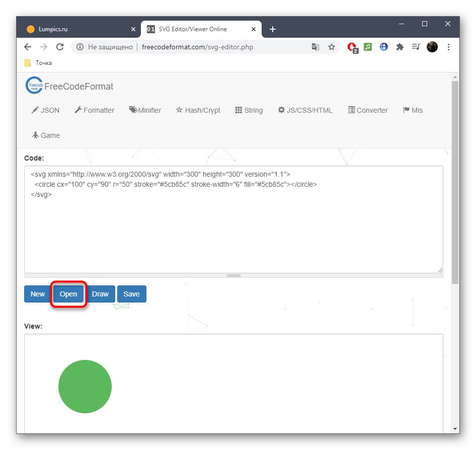Viewport: 476px width, 450px height.
Task: Open the media control playlist icon
Action: [x=416, y=47]
